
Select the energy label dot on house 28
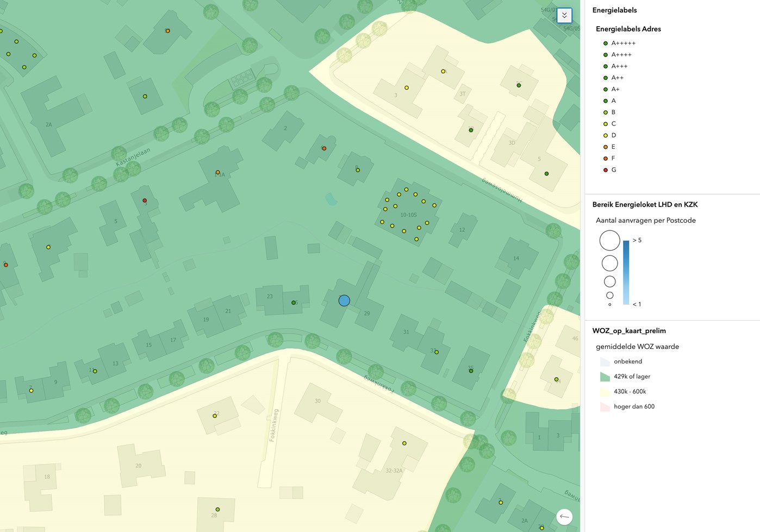tap(217, 509)
